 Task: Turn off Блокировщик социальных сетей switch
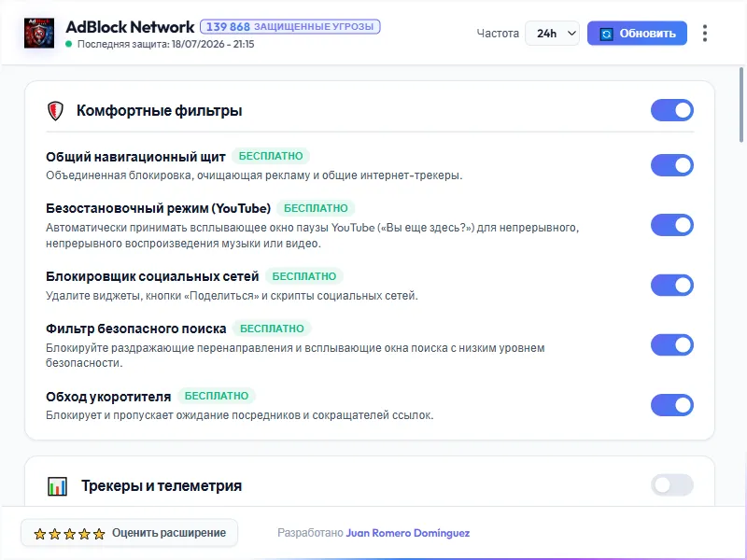[671, 286]
